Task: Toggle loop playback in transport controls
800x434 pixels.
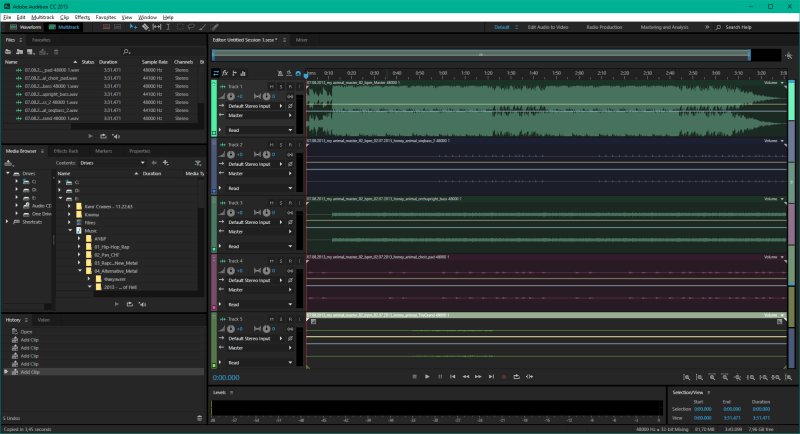Action: [516, 377]
